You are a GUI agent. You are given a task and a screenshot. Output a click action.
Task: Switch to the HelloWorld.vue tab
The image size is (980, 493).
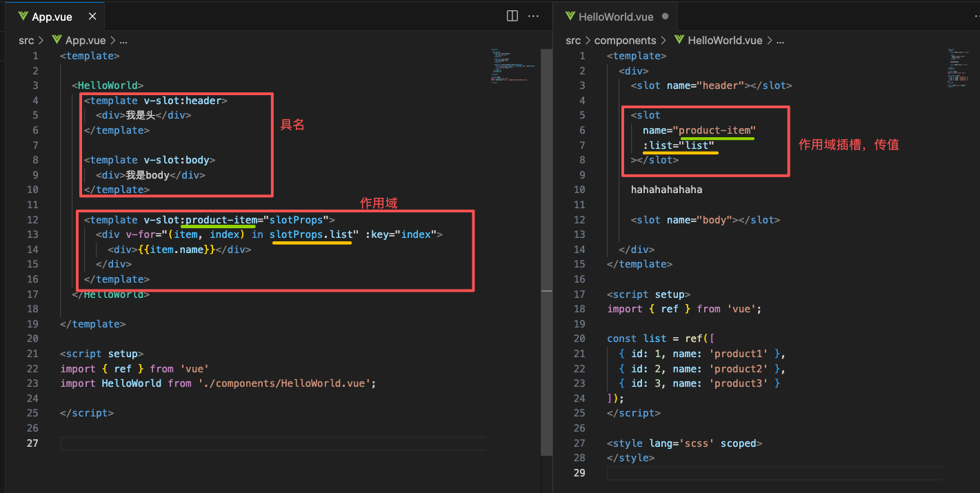pos(616,17)
